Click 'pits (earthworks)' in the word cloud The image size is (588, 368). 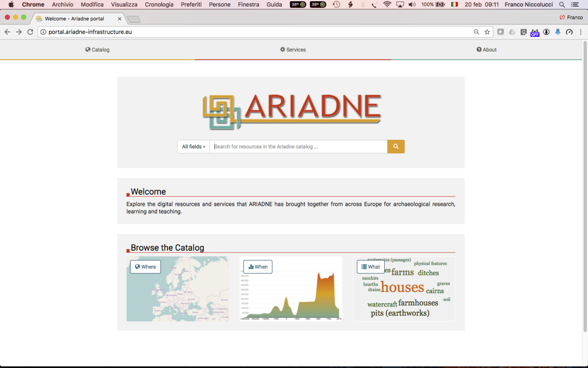(x=400, y=313)
